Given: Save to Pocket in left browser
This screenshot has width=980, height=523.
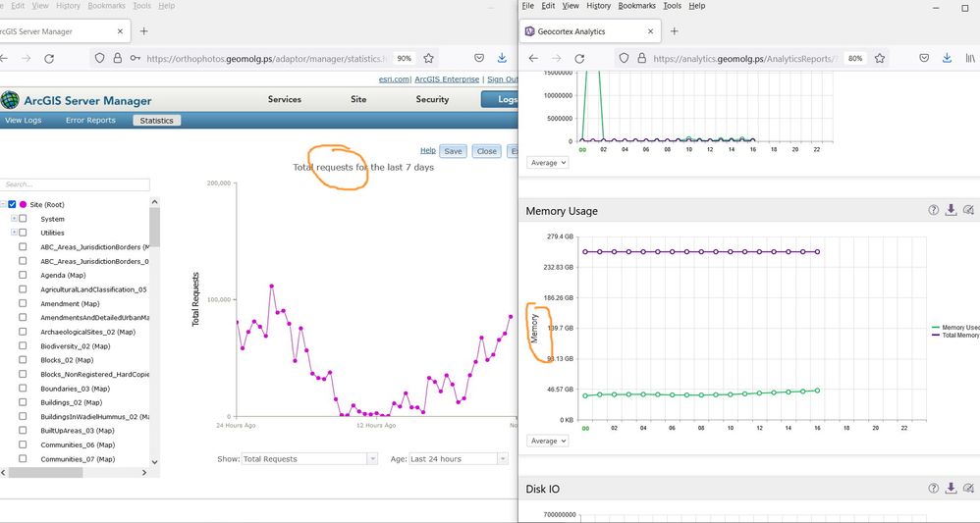Looking at the screenshot, I should (x=479, y=58).
